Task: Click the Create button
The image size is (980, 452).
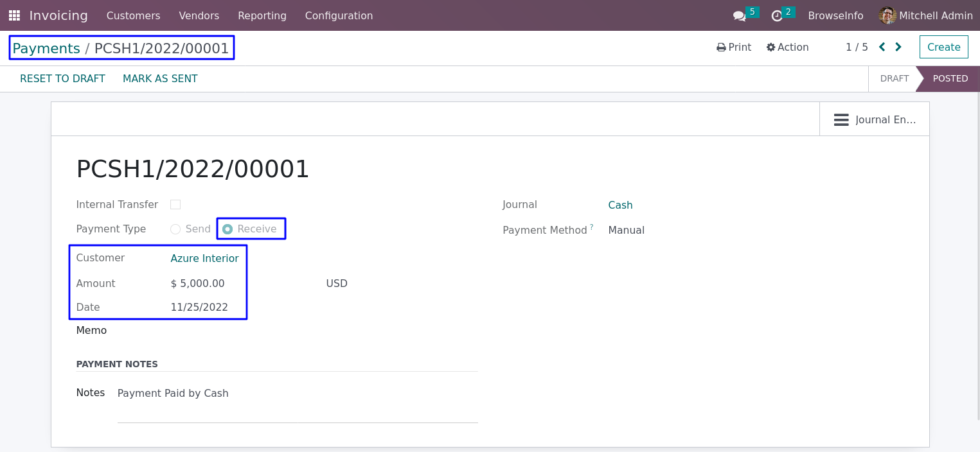Action: point(944,47)
